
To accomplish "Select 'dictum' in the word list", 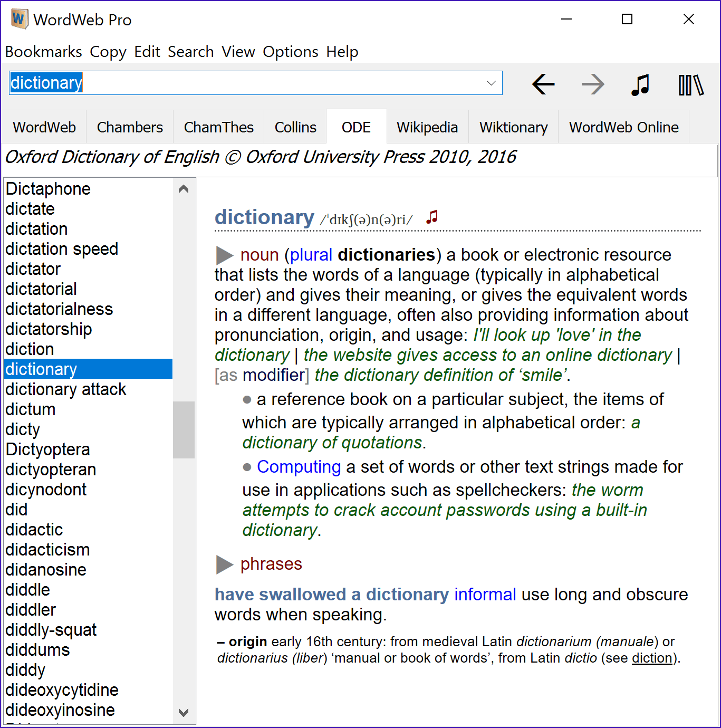I will point(30,409).
